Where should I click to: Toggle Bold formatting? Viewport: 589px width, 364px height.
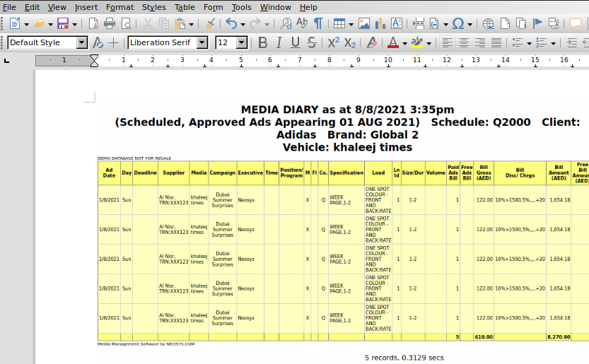pyautogui.click(x=263, y=43)
